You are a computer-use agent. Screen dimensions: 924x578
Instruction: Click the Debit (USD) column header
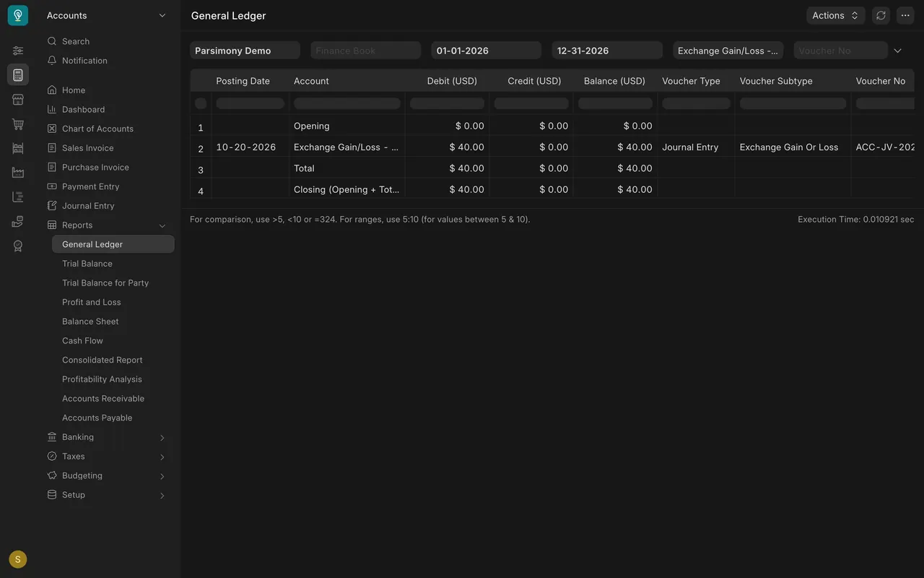[x=452, y=81]
